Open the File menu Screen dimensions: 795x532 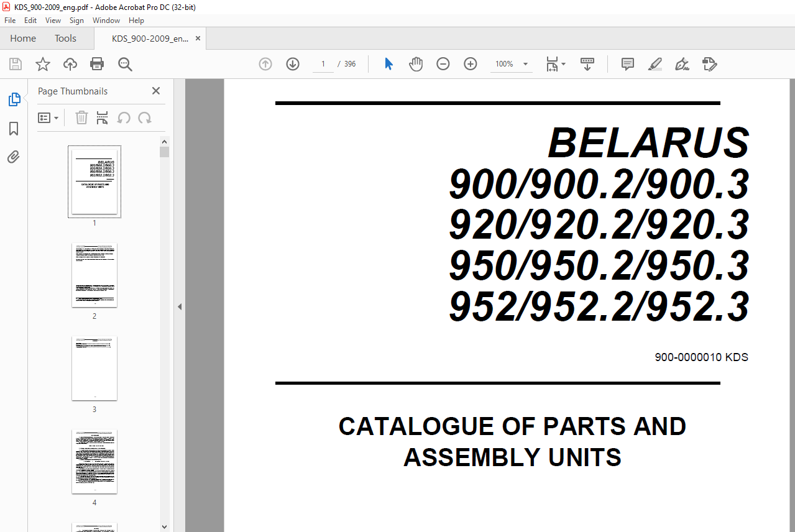coord(10,21)
